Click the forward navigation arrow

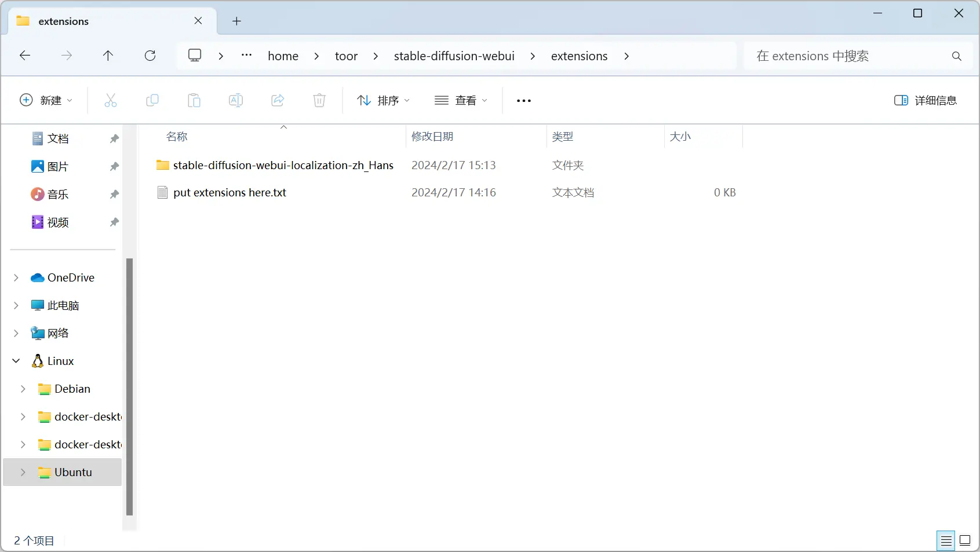tap(67, 56)
